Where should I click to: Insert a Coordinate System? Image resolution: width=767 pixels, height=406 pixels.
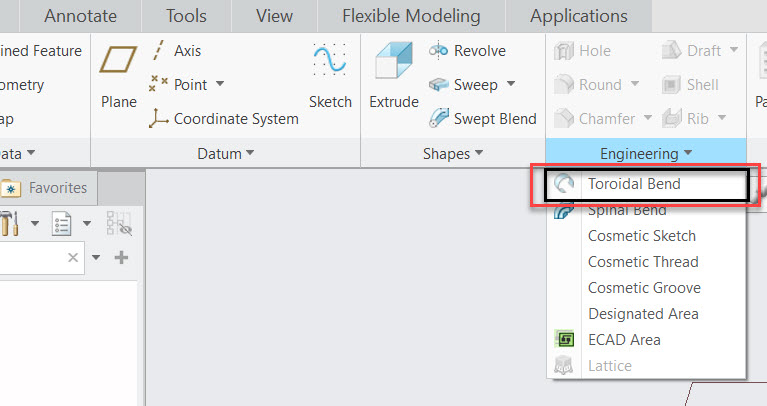[223, 118]
